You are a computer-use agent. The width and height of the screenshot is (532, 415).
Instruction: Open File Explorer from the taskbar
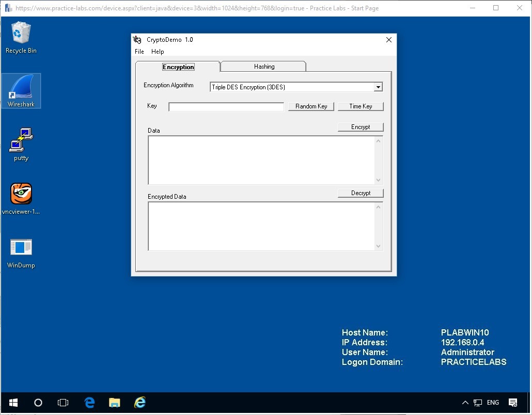[114, 403]
